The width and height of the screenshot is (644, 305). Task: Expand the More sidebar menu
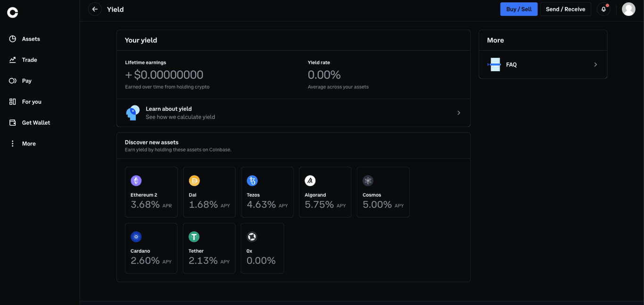(x=12, y=143)
